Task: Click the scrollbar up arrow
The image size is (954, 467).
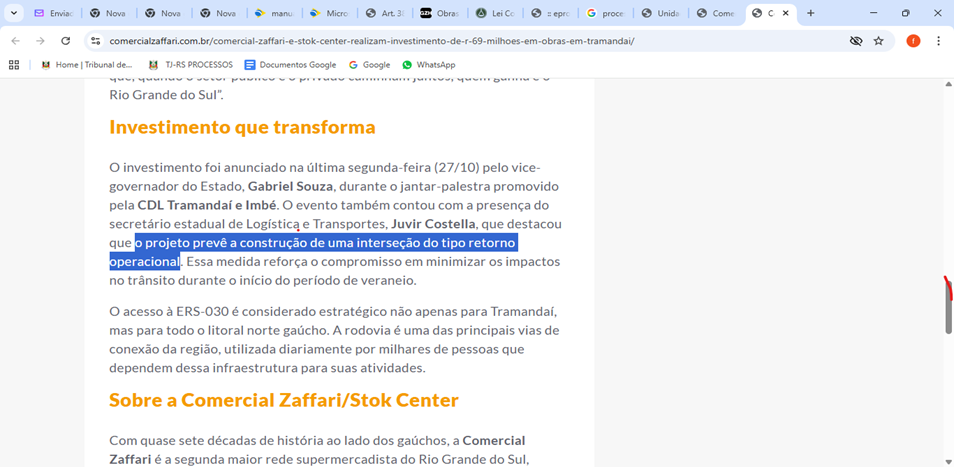Action: [948, 84]
